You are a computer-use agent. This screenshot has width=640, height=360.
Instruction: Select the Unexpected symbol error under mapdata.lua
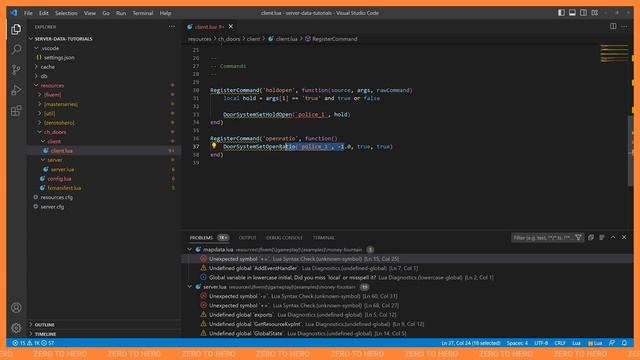tap(304, 259)
